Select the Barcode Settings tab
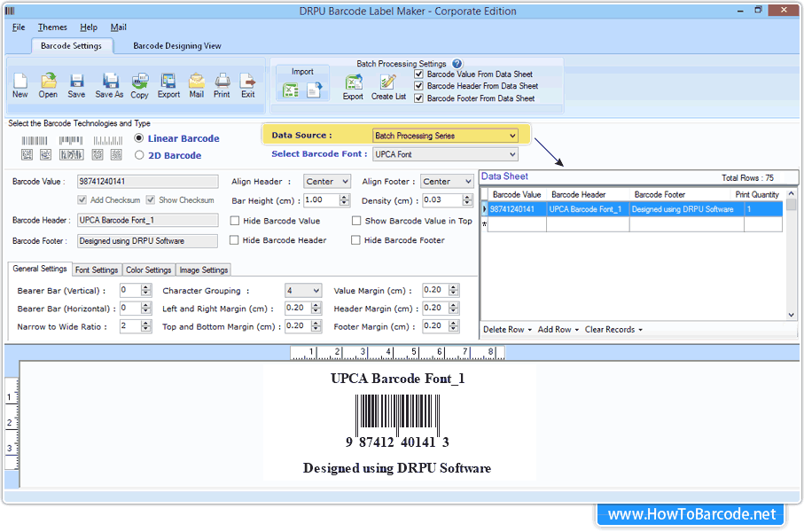Screen dimensions: 804x532 coord(71,45)
